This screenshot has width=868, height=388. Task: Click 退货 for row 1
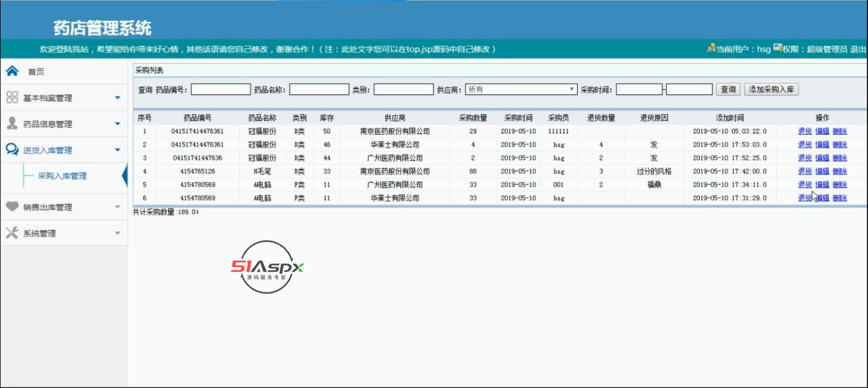point(805,131)
